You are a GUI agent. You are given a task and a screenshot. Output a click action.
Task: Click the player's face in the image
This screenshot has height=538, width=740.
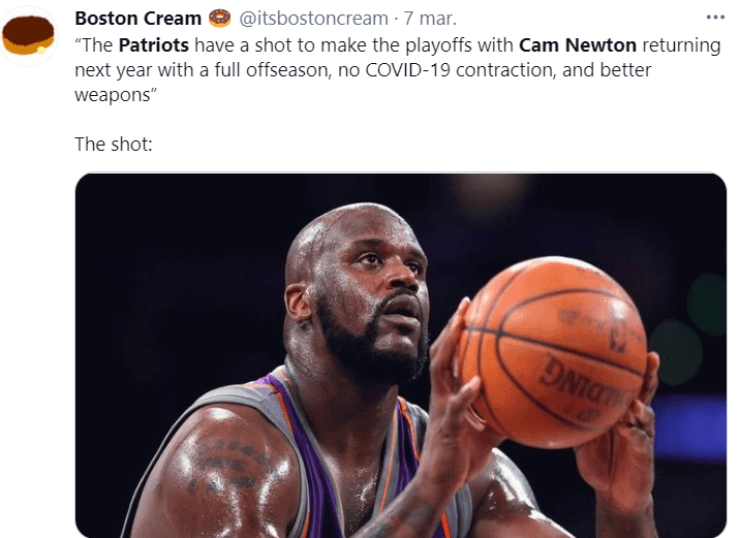coord(373,297)
